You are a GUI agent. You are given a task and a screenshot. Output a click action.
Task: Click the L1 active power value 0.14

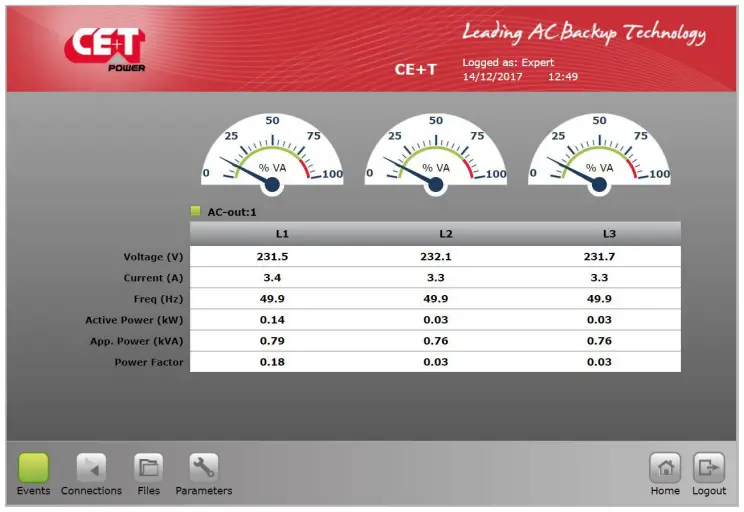click(x=272, y=320)
